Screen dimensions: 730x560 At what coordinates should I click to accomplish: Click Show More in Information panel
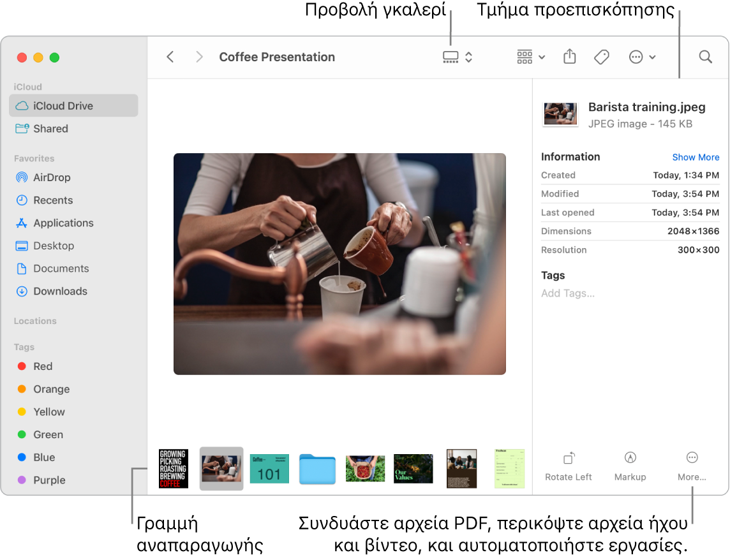696,157
